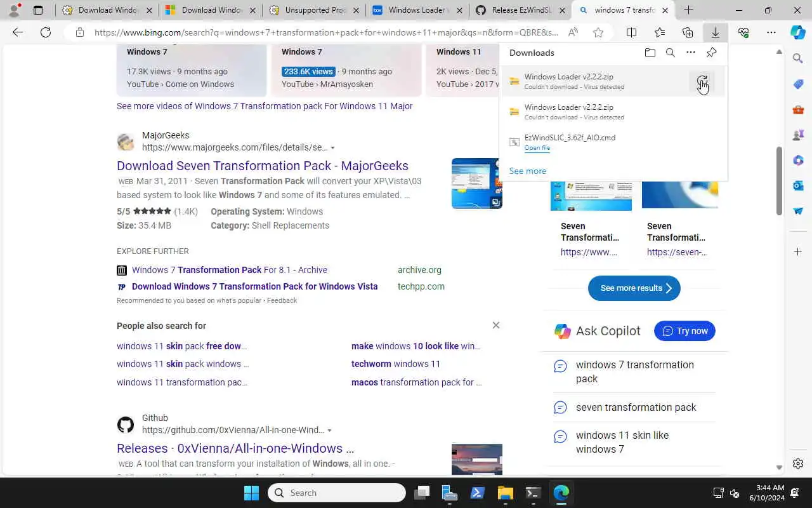Open the browser profile icon
Screen dimensions: 812x508
15,10
